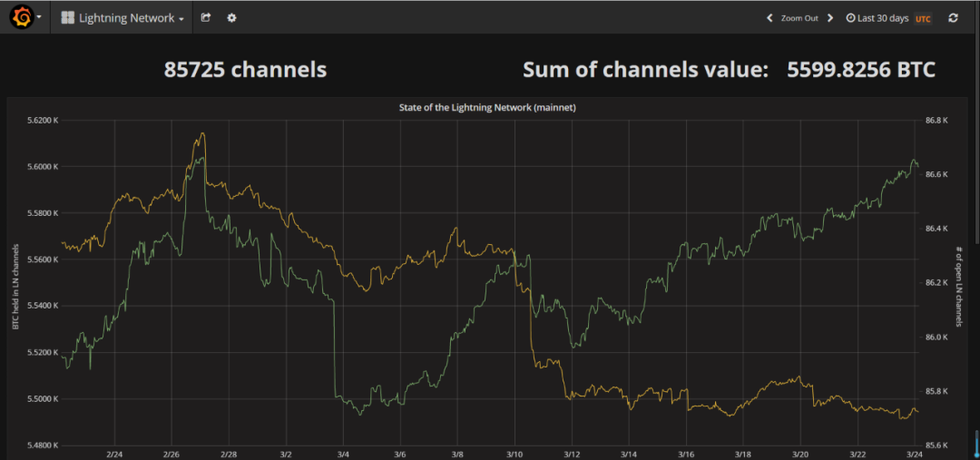Click the 3/2 date tick
The image size is (980, 460).
[x=286, y=455]
